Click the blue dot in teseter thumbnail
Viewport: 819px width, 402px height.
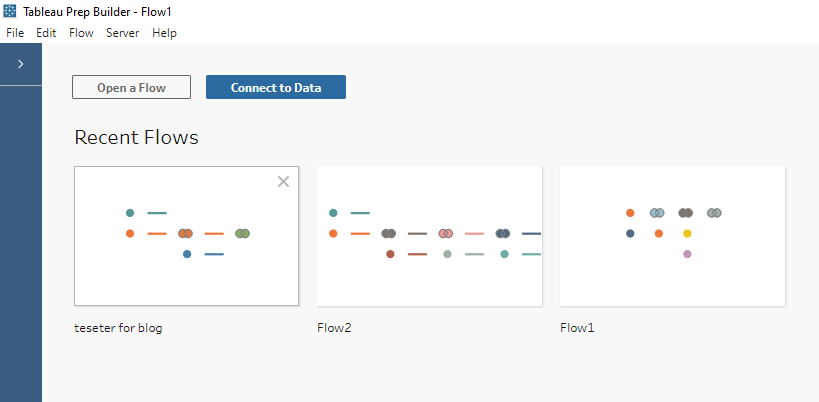pyautogui.click(x=187, y=254)
